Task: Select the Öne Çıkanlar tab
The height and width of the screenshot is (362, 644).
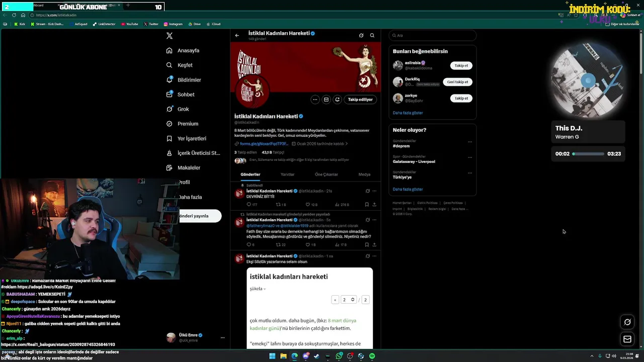Action: click(326, 174)
